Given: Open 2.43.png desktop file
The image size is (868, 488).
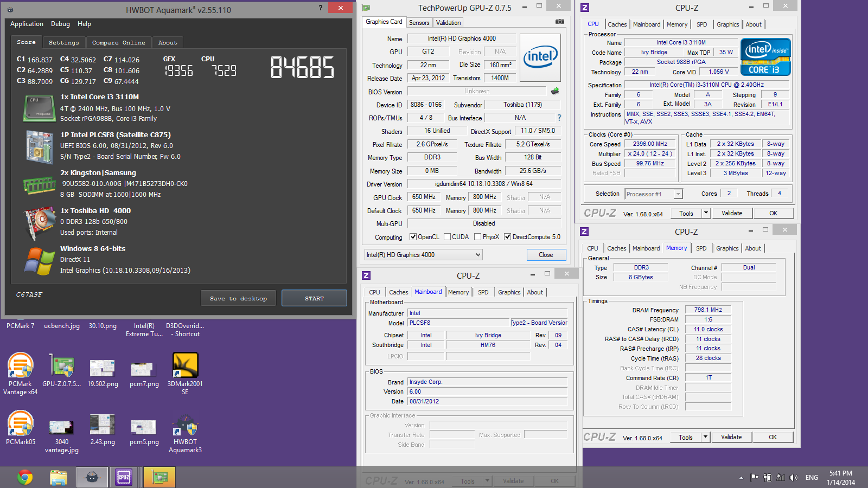Looking at the screenshot, I should (103, 431).
